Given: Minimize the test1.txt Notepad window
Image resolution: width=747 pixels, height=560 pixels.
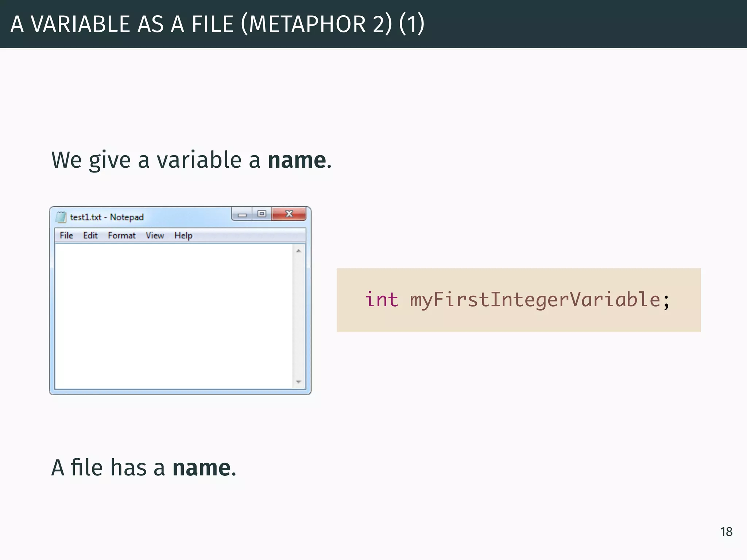Looking at the screenshot, I should 242,214.
